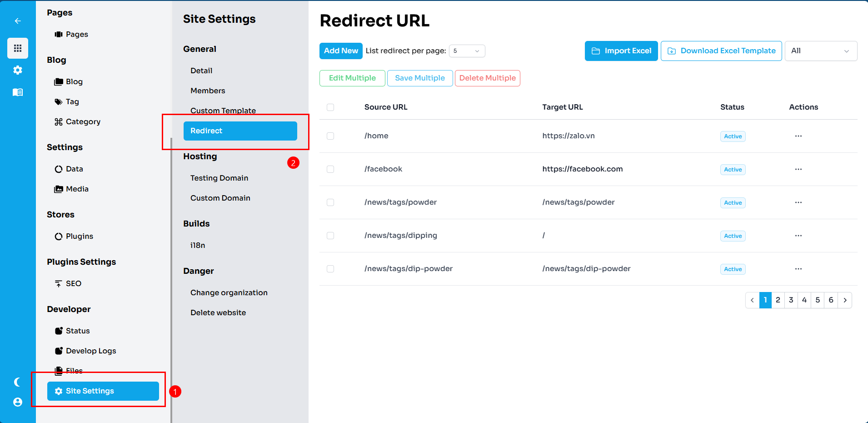Expand the All status filter dropdown
Viewport: 868px width, 423px height.
[820, 51]
